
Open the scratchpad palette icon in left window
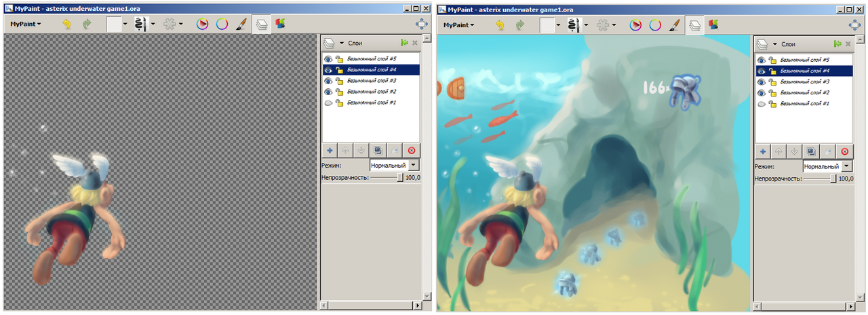pyautogui.click(x=280, y=24)
